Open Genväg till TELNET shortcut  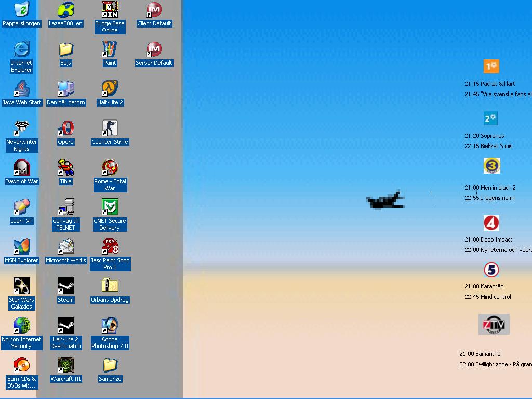click(66, 207)
